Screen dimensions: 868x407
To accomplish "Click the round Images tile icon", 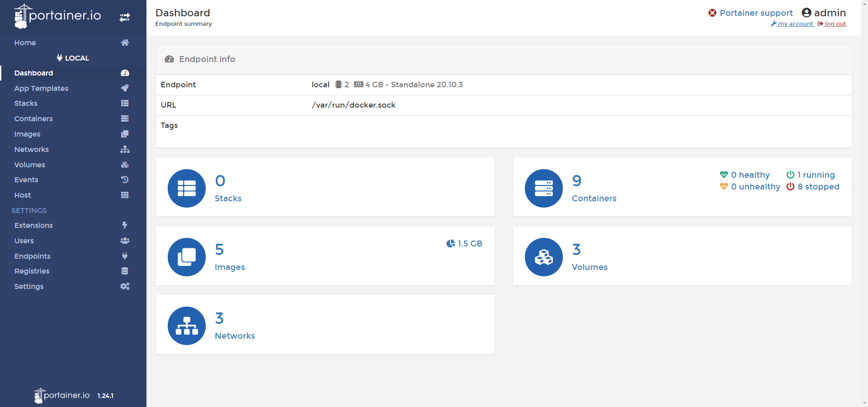I will tap(186, 257).
